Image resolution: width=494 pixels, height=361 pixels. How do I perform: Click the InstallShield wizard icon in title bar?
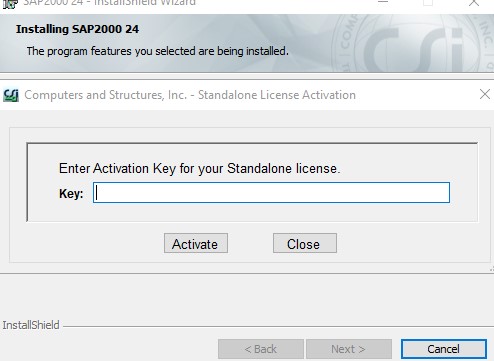click(10, 4)
